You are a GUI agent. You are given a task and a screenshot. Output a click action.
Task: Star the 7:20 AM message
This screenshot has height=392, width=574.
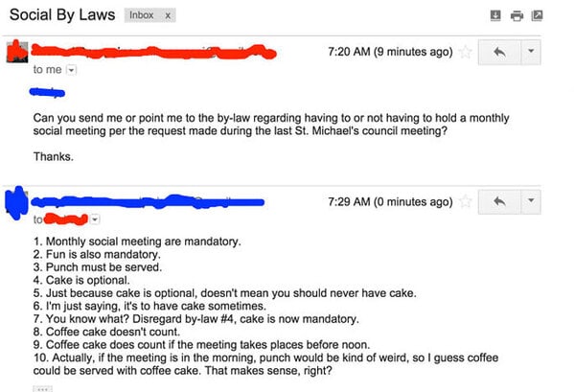[466, 52]
